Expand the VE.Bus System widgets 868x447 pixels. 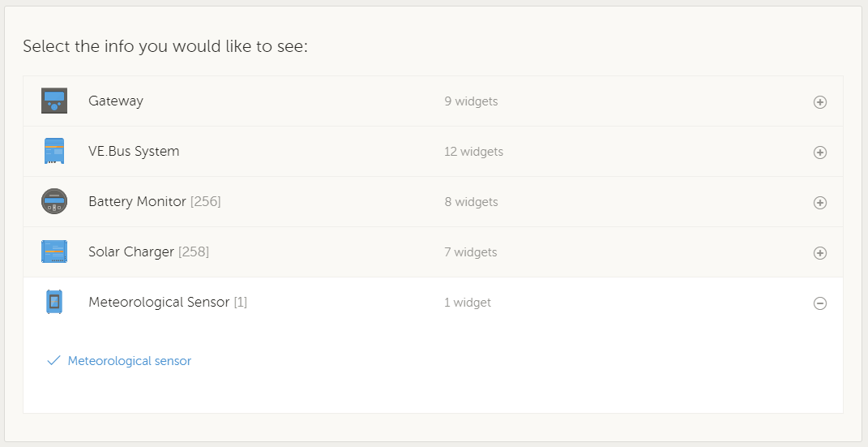819,153
